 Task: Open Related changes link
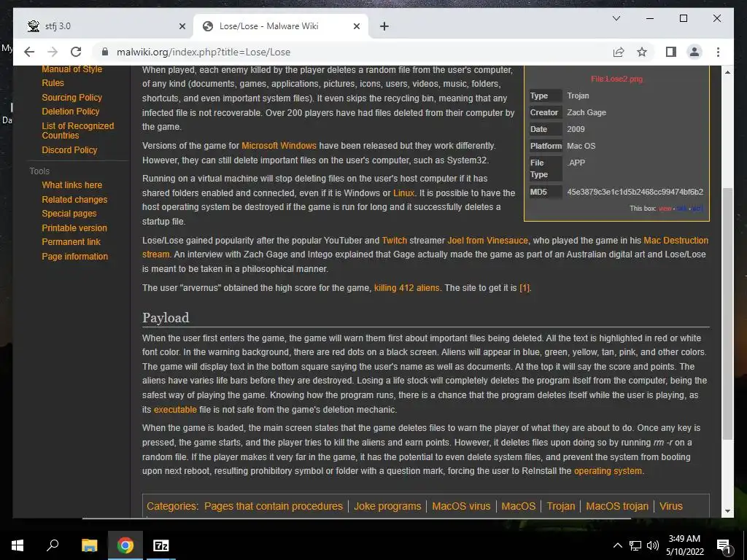[74, 200]
